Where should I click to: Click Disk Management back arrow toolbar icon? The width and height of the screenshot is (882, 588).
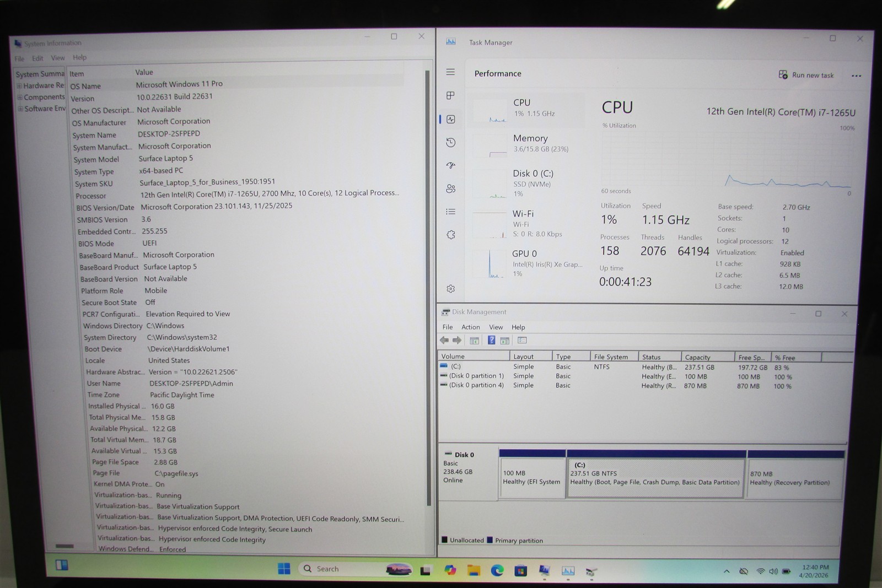[444, 340]
